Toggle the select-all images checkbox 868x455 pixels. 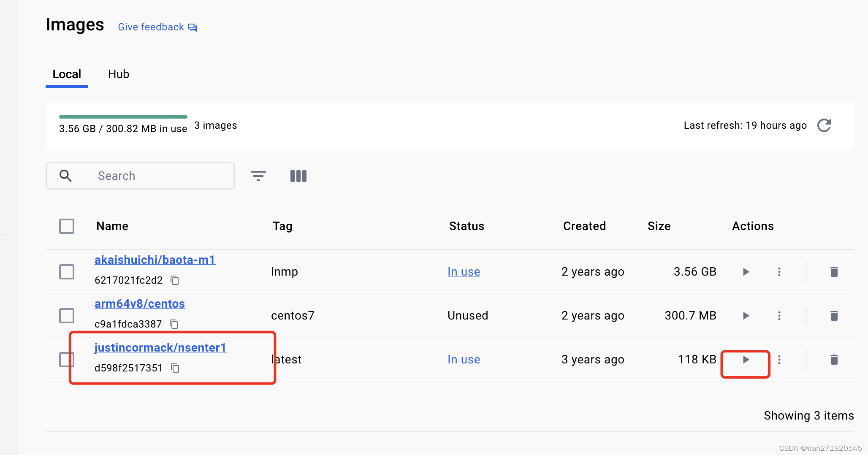(67, 226)
